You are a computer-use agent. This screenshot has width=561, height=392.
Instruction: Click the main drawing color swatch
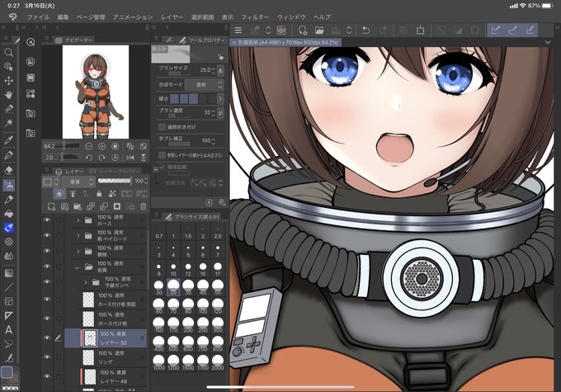(7, 372)
